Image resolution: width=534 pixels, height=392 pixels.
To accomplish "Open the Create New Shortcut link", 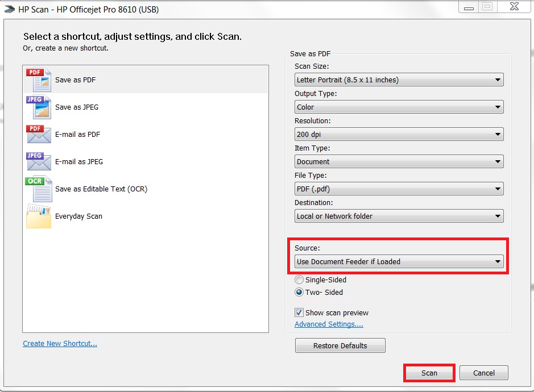I will pyautogui.click(x=60, y=344).
